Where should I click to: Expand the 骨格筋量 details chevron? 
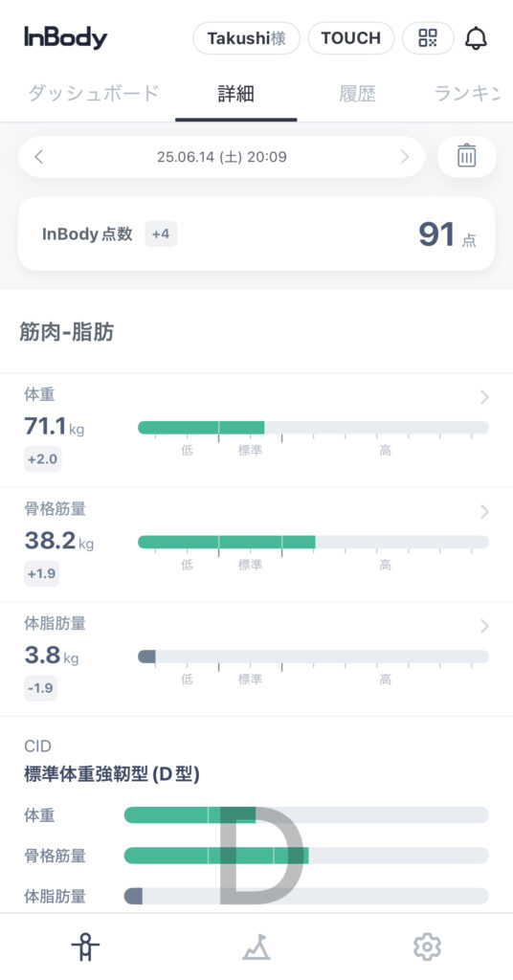click(x=484, y=512)
